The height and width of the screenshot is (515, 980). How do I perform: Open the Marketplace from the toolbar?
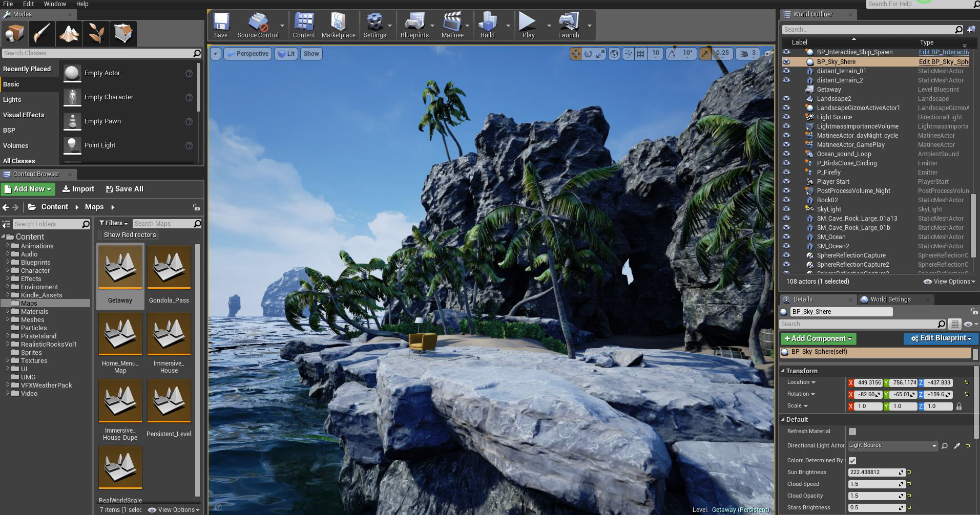coord(338,25)
